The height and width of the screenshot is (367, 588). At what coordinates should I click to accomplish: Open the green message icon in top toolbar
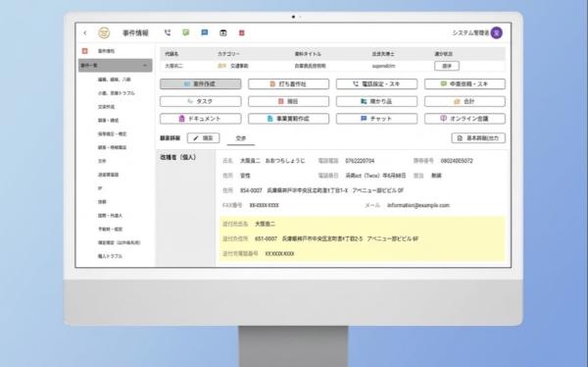(185, 32)
